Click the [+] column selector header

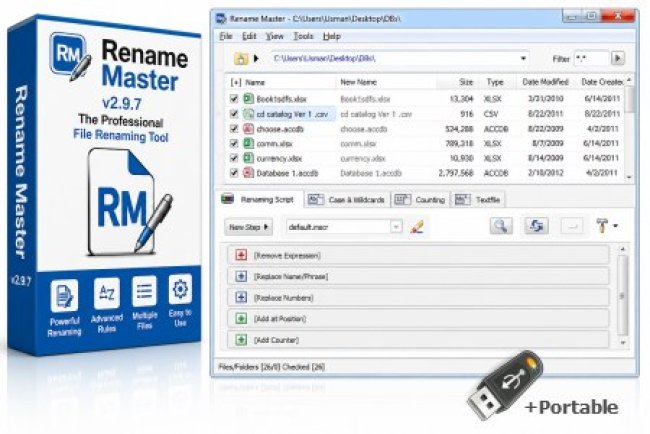click(x=235, y=82)
